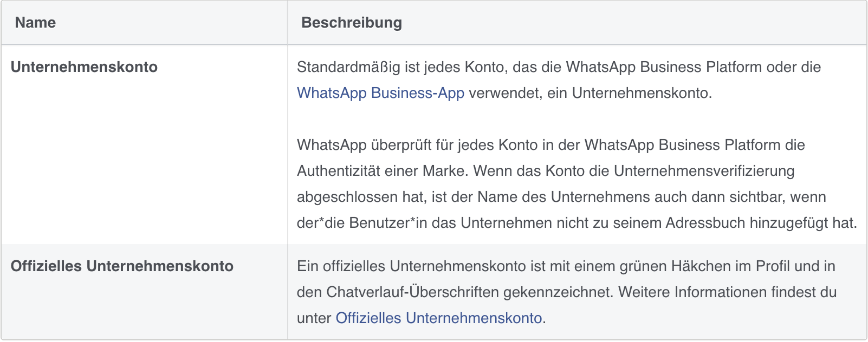Select the bold Unternehmenskonto row title
868x342 pixels.
(84, 67)
